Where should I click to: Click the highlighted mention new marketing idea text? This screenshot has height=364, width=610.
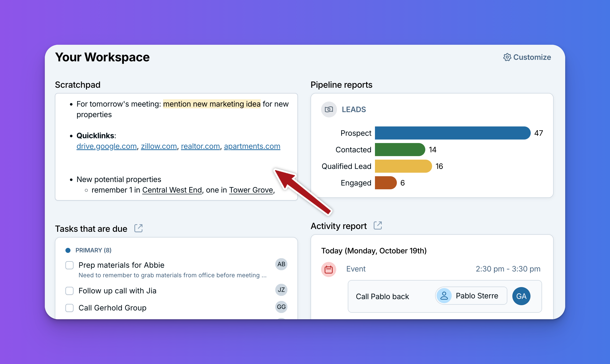(212, 104)
